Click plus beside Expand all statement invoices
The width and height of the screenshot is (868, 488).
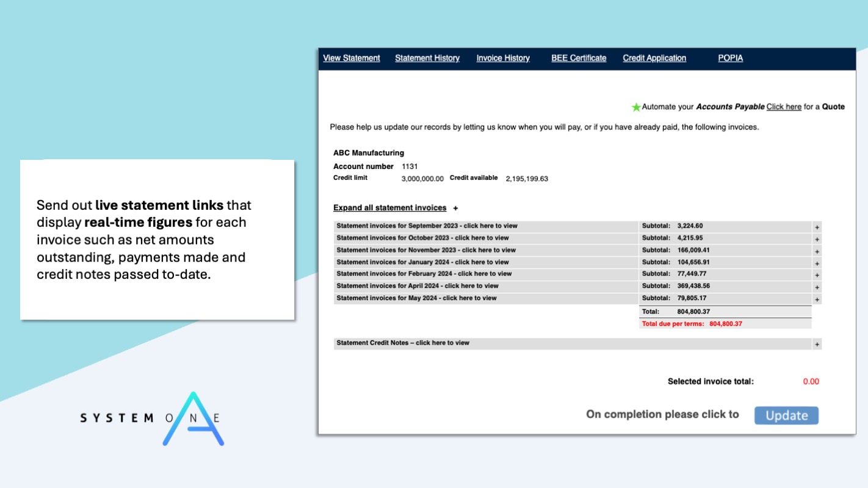coord(455,208)
